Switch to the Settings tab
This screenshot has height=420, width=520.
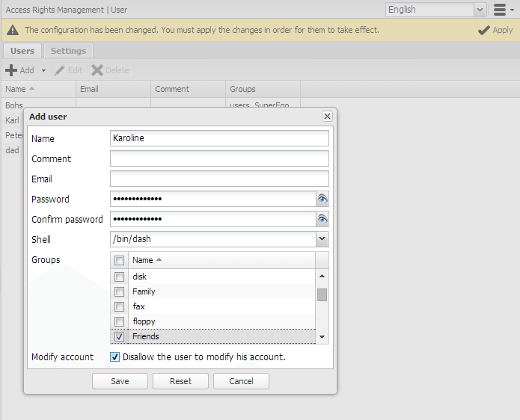68,51
